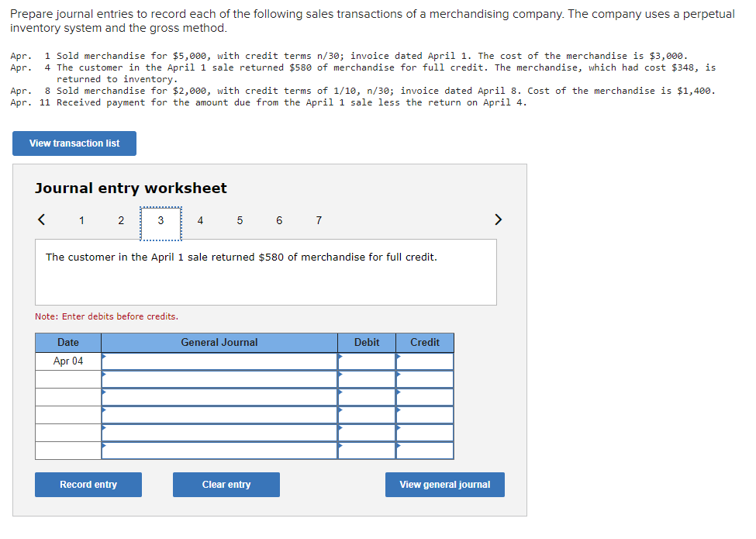The height and width of the screenshot is (539, 756).
Task: Click the View transaction list button
Action: (x=74, y=143)
